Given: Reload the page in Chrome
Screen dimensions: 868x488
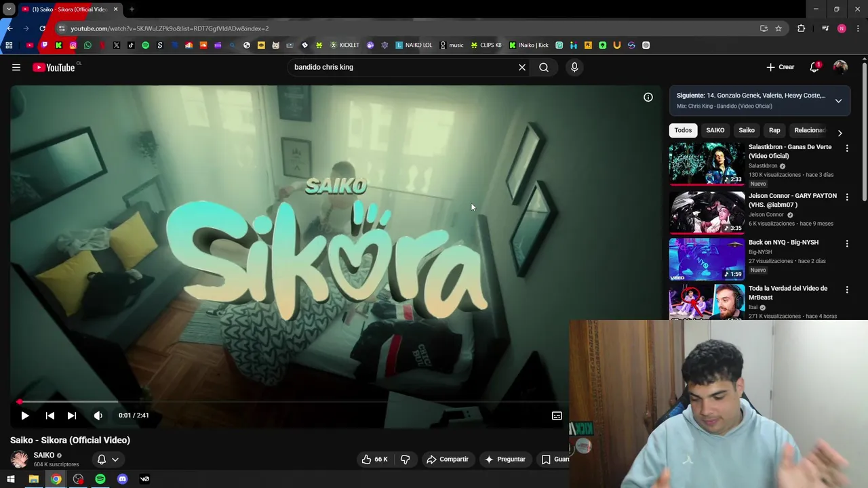Looking at the screenshot, I should tap(42, 28).
